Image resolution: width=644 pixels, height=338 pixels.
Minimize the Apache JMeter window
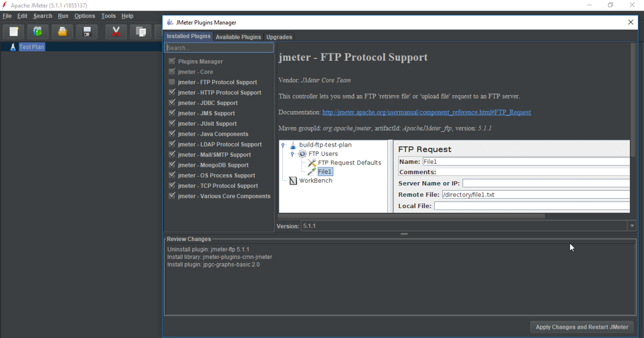589,5
